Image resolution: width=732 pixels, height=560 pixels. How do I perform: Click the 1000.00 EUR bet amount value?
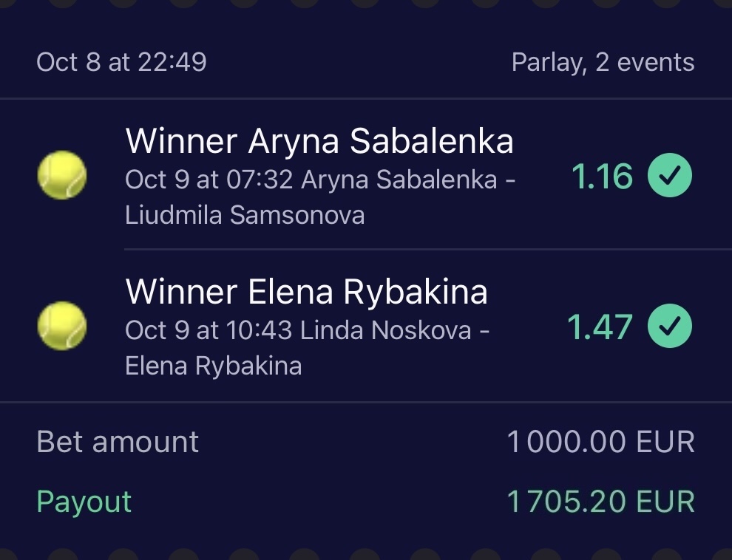click(600, 443)
